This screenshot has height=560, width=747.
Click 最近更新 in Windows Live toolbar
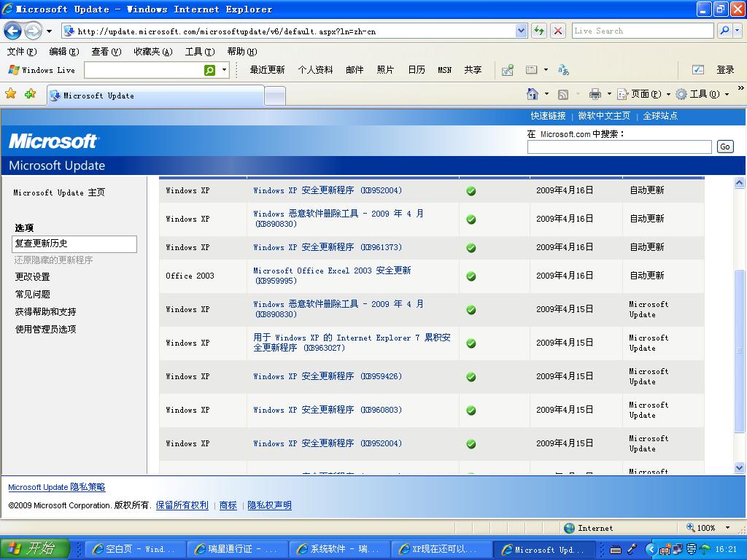coord(267,70)
